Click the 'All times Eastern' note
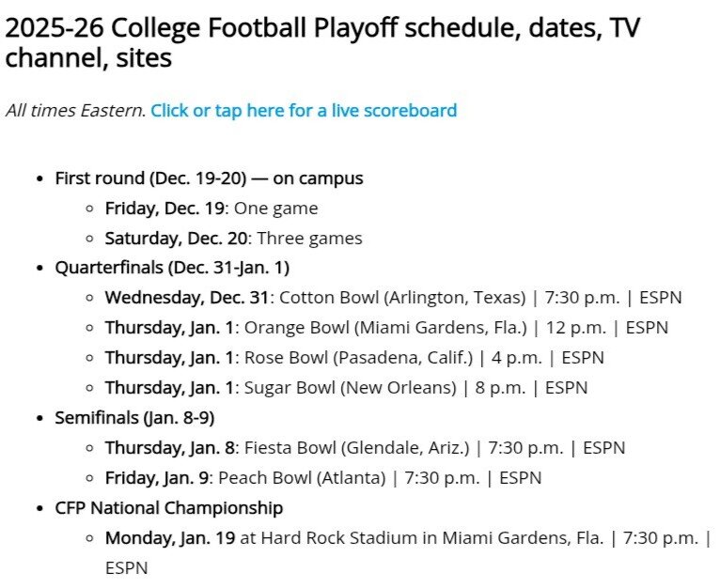The width and height of the screenshot is (720, 588). tap(75, 110)
